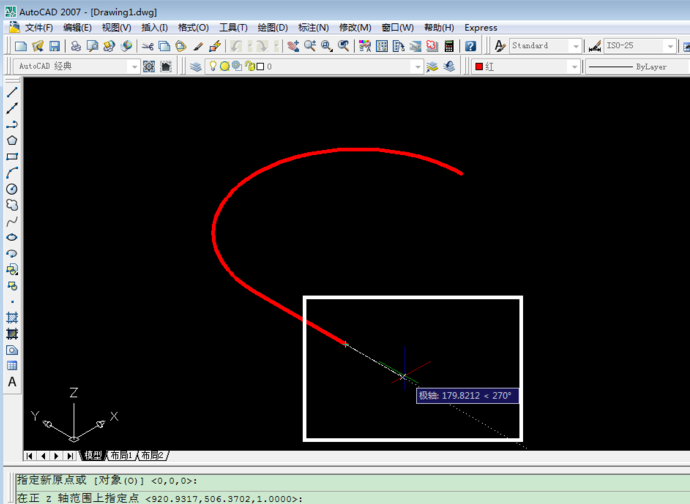Open the Dimension Style manager icon
690x504 pixels.
point(595,46)
